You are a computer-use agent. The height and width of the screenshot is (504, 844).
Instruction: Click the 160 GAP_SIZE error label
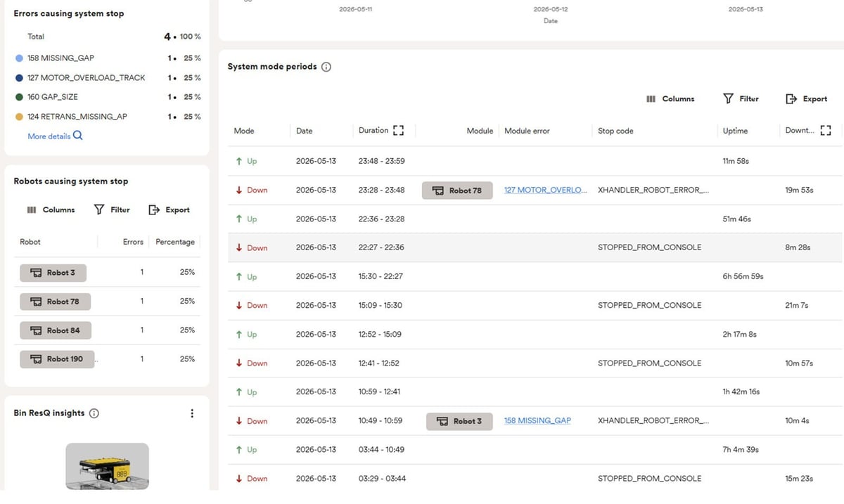[x=53, y=97]
